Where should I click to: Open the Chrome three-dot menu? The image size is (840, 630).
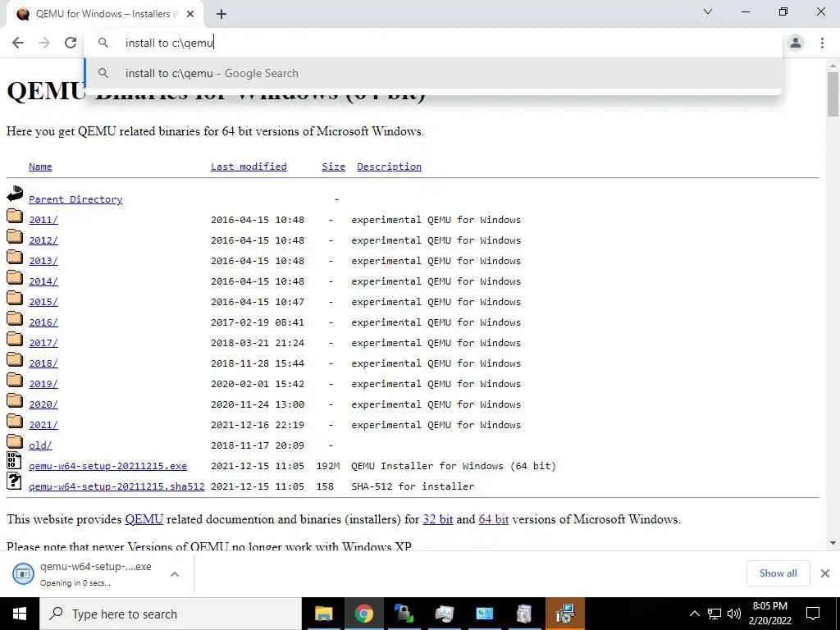point(822,43)
